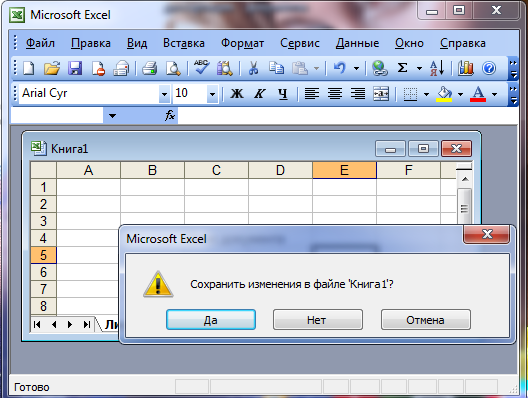Open the Вид menu
This screenshot has height=398, width=528.
point(137,43)
